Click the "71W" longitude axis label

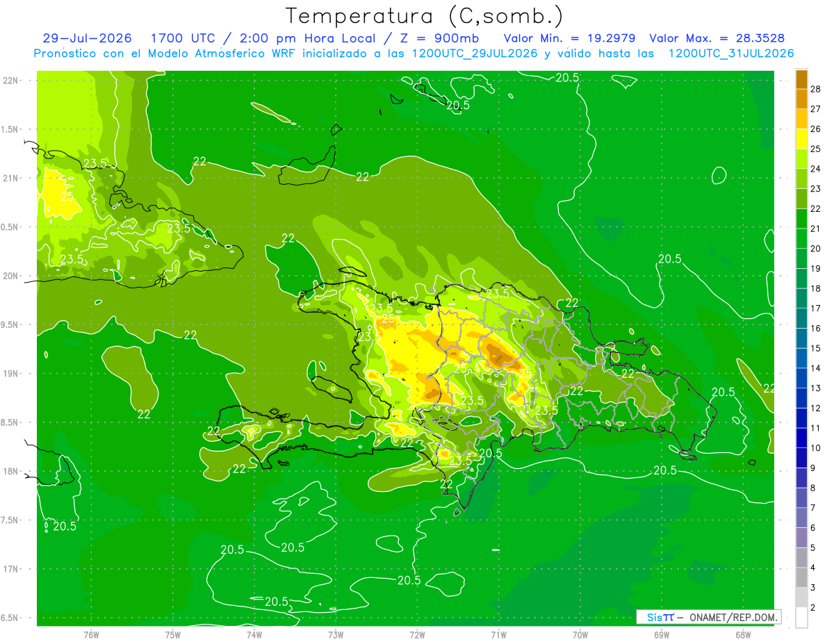pos(498,634)
